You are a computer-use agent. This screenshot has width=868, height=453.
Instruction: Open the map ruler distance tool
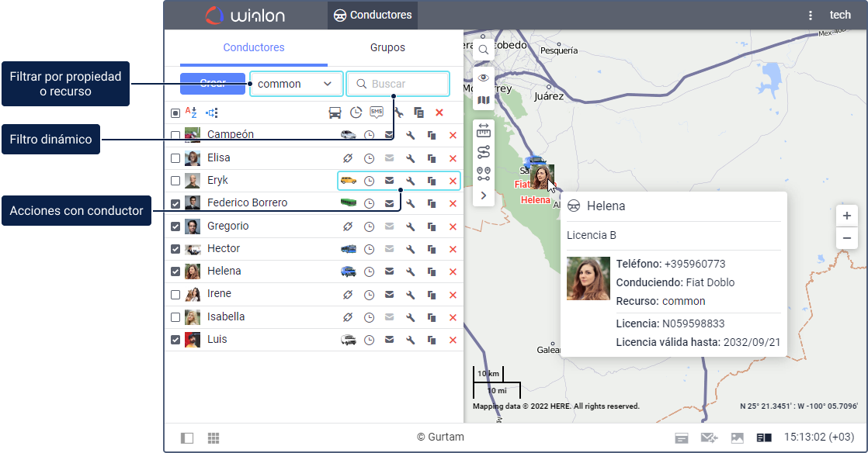[483, 130]
